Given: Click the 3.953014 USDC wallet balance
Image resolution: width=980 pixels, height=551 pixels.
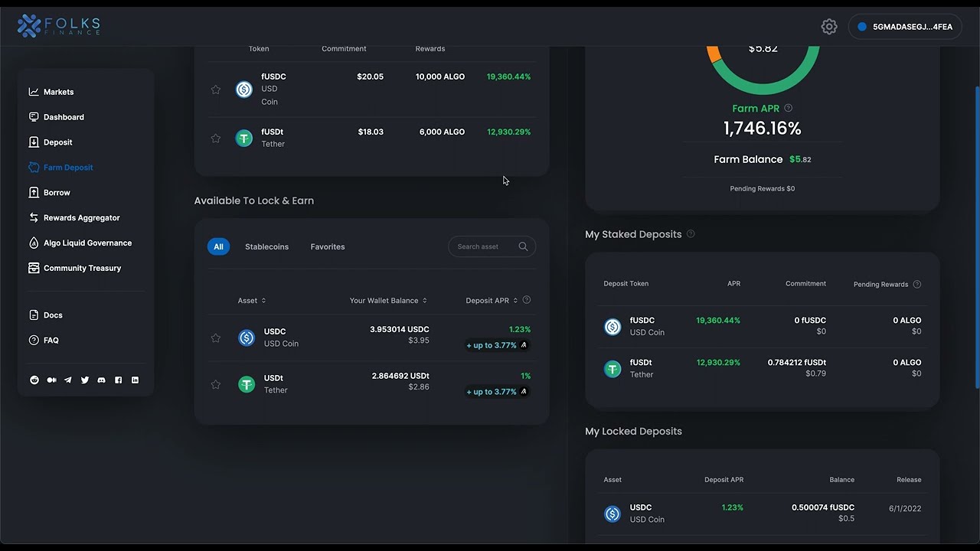Looking at the screenshot, I should pyautogui.click(x=400, y=330).
